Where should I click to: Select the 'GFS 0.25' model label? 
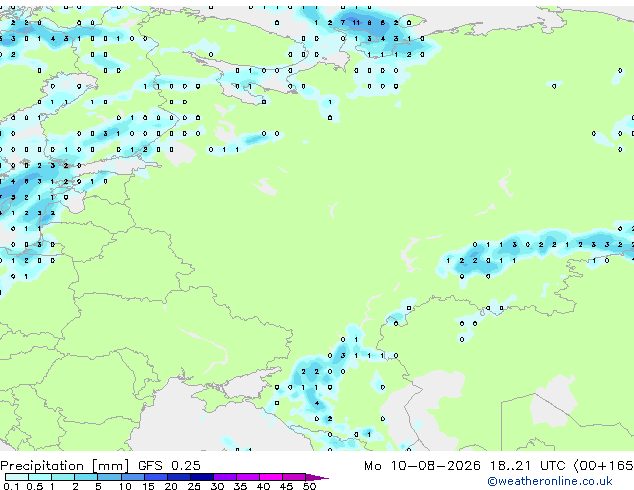(169, 466)
